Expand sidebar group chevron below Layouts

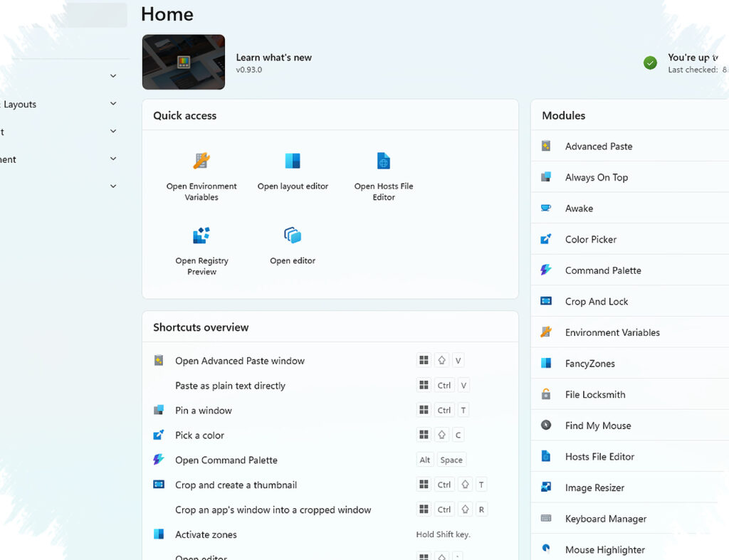coord(113,132)
